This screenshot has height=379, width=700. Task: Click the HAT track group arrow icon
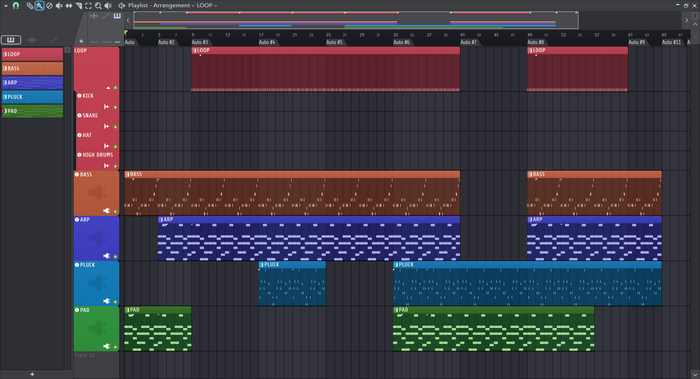coord(106,146)
